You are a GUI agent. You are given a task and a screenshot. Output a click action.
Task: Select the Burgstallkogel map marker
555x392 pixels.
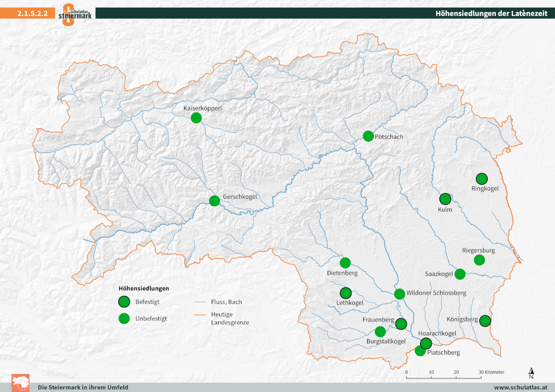tap(380, 332)
